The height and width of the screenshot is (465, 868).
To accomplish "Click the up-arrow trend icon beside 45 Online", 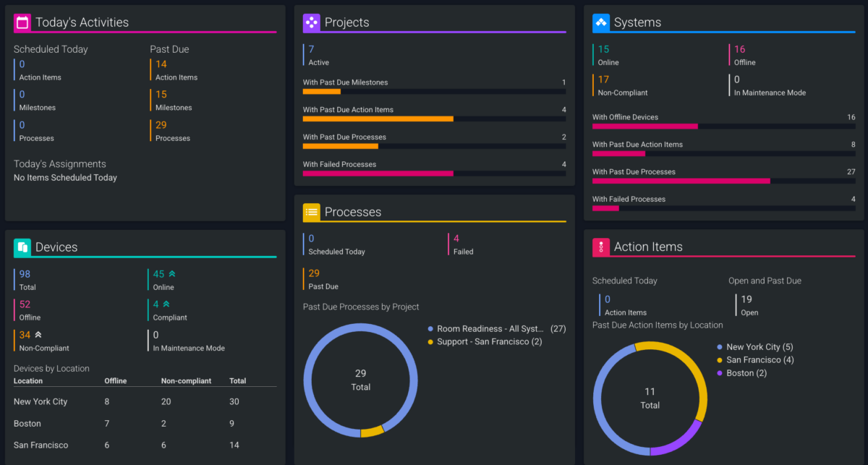I will coord(172,274).
